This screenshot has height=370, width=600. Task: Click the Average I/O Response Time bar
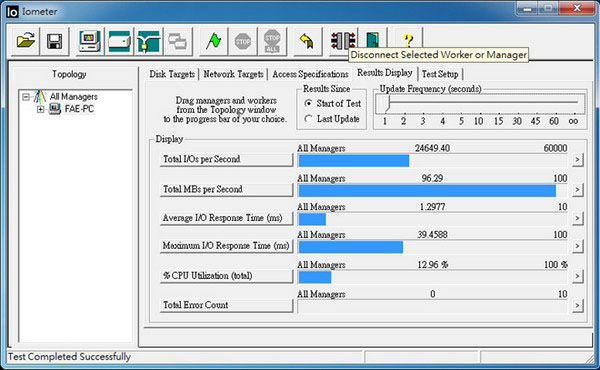[x=432, y=219]
